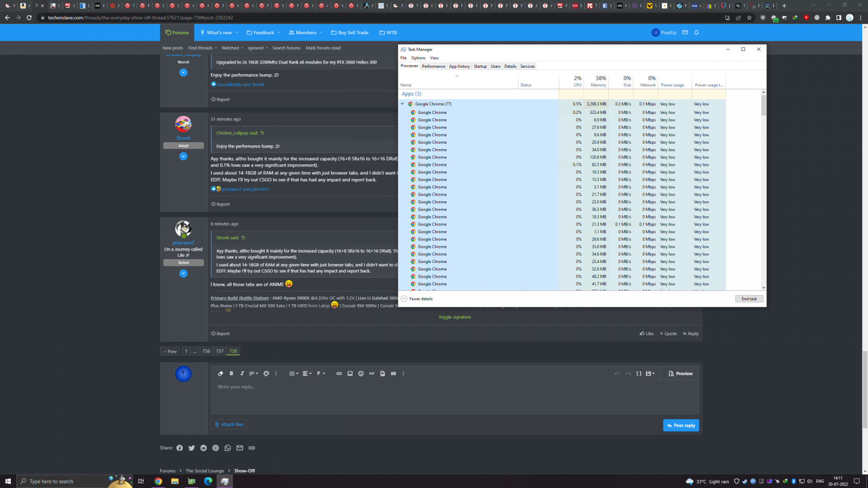The image size is (868, 488).
Task: Open Chrome three-dot menu
Action: (x=860, y=17)
